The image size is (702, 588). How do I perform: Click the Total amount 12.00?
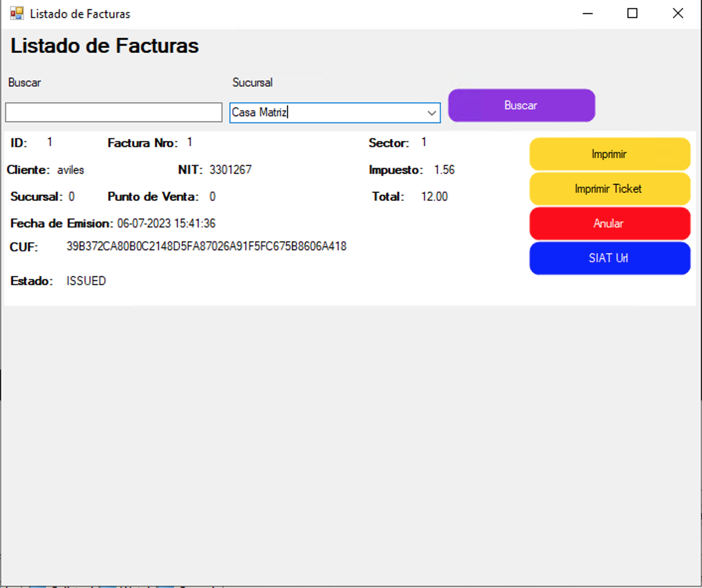point(434,197)
